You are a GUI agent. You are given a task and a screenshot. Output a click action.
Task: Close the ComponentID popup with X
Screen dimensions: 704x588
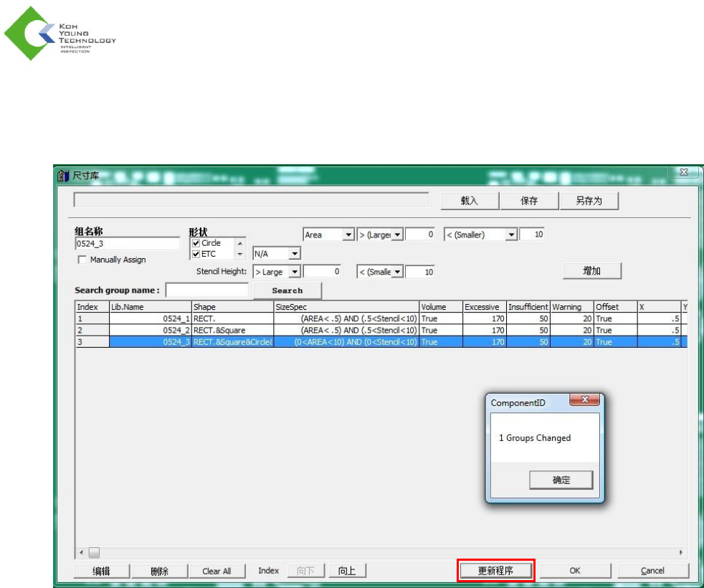click(x=584, y=401)
